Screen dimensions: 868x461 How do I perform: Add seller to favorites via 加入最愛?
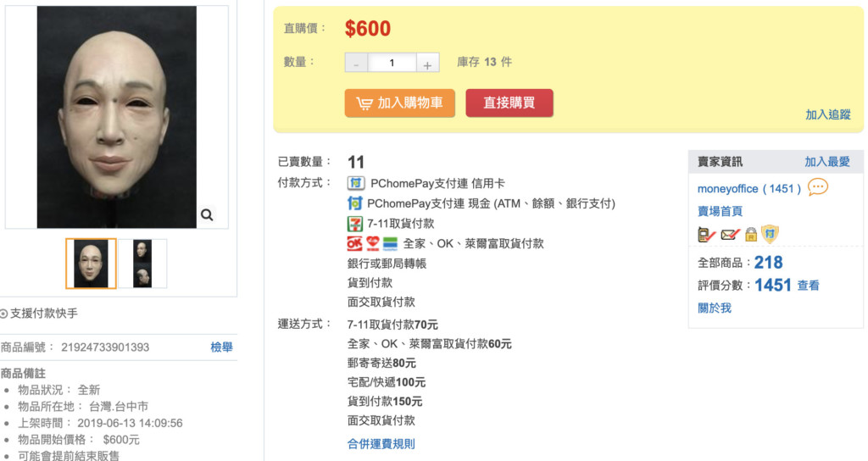tap(826, 161)
